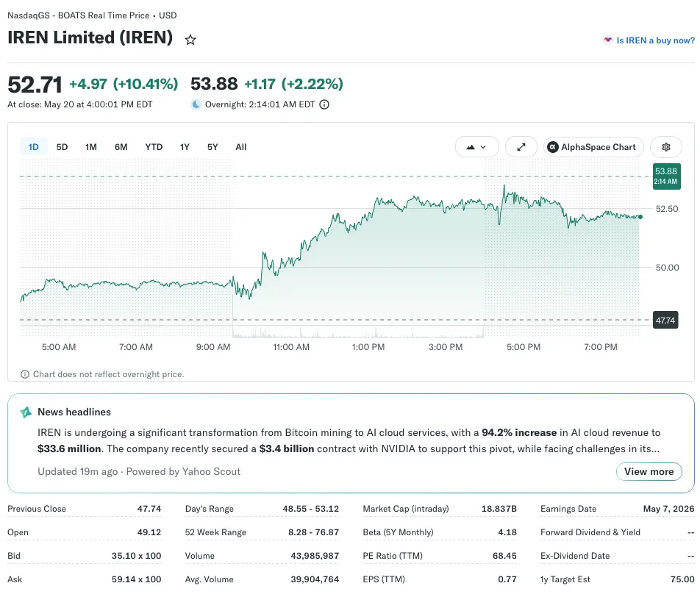
Task: Click the IREN Limited (IREN) heading
Action: 90,37
